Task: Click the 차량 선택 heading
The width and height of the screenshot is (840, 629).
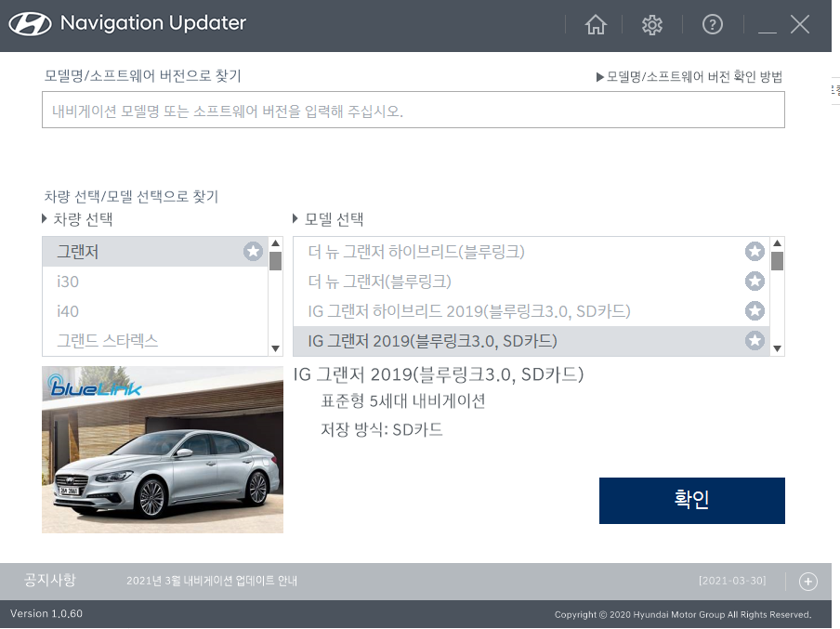Action: [x=83, y=219]
